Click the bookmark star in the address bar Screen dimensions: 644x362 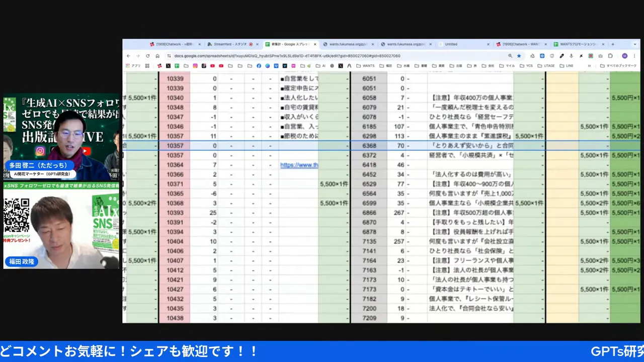(519, 56)
